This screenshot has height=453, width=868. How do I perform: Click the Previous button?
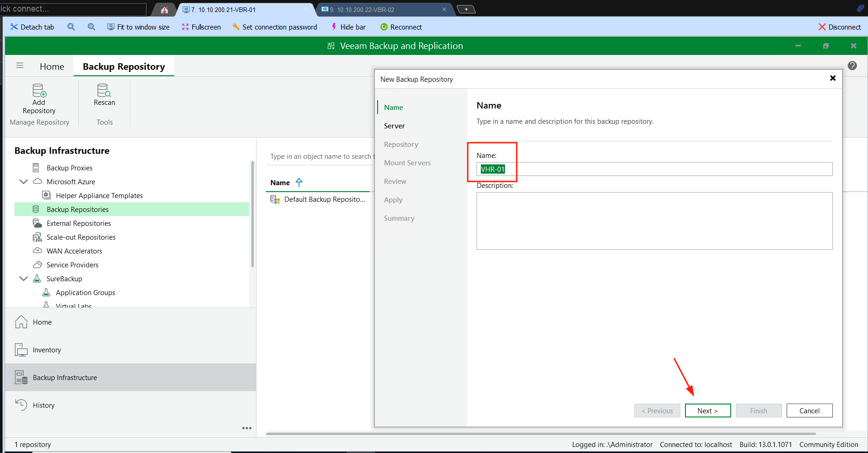[657, 411]
